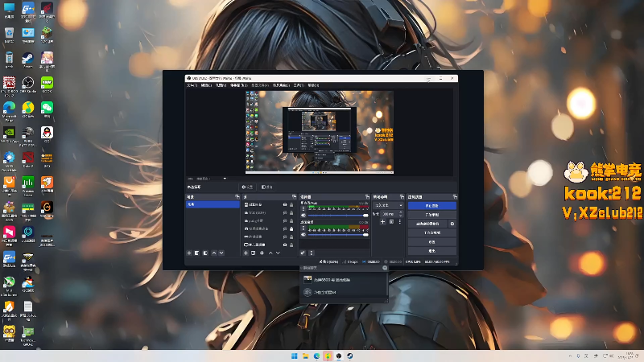Screen dimensions: 644x362
Task: Click the blue Stop Streaming button
Action: (x=431, y=206)
